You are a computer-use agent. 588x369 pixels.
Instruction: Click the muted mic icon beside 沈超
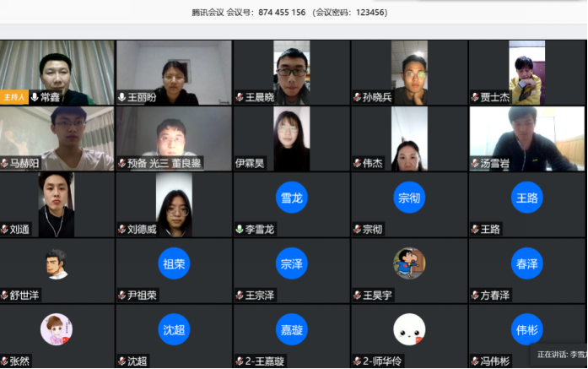[121, 361]
